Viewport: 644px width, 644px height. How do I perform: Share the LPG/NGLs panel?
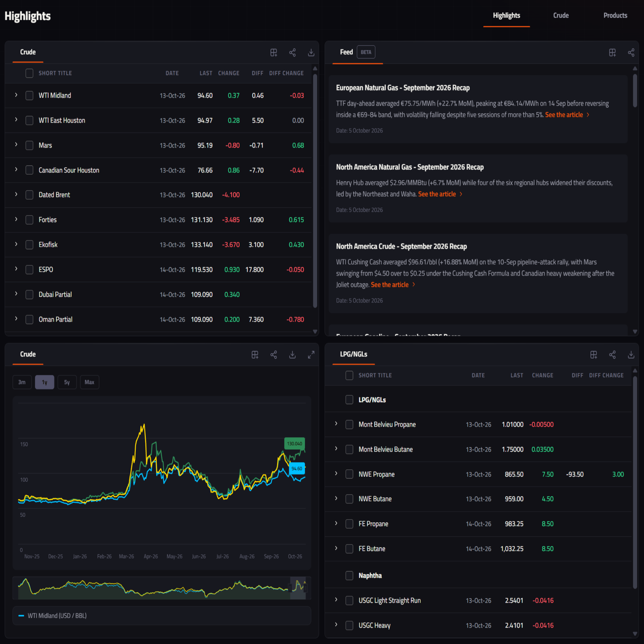pyautogui.click(x=612, y=355)
